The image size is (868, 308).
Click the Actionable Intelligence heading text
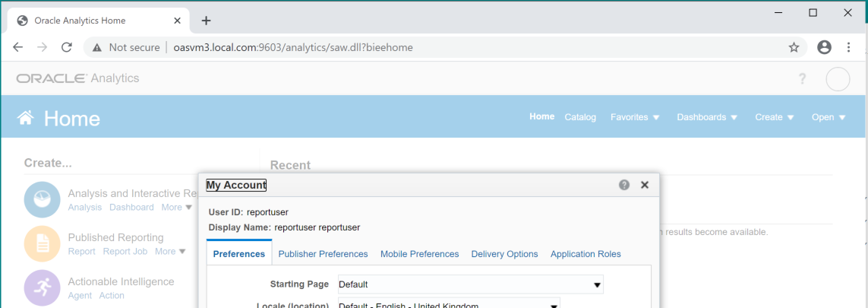tap(122, 282)
